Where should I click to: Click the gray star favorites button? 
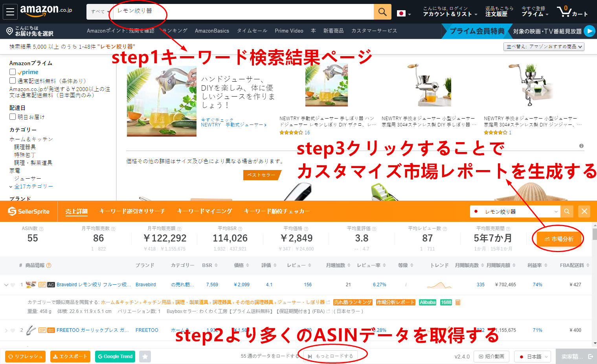click(x=145, y=357)
